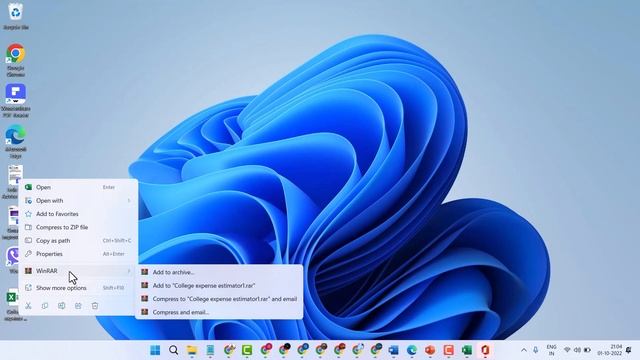This screenshot has width=640, height=360.
Task: Choose Compress to ZIP file
Action: click(78, 227)
